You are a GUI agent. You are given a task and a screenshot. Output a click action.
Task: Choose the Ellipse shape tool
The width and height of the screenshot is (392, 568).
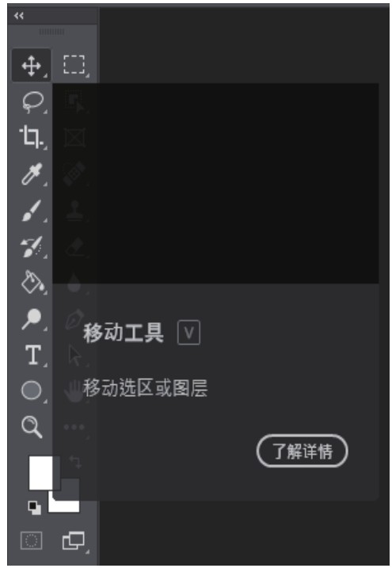click(32, 391)
